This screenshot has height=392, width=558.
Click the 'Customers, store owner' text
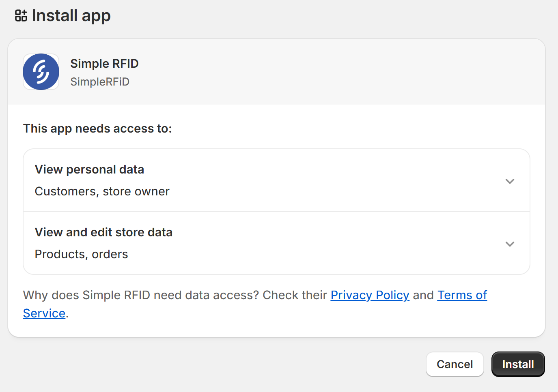[102, 191]
